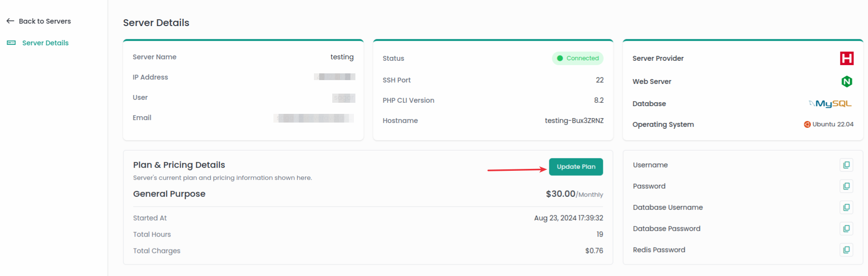Click the Ubuntu operating system icon

click(807, 124)
